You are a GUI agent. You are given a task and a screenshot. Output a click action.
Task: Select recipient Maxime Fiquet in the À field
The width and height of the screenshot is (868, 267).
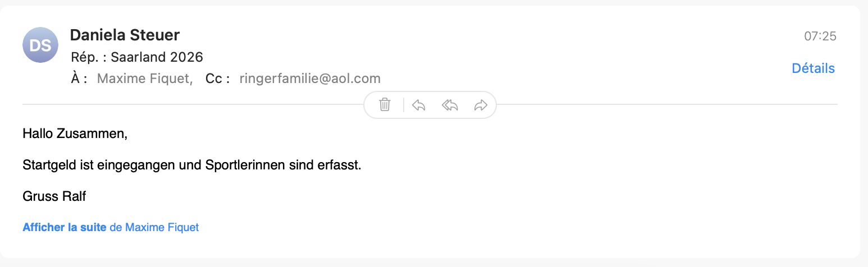click(x=145, y=79)
